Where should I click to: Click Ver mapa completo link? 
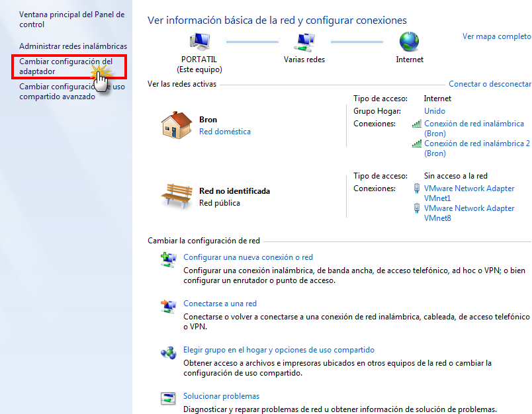pyautogui.click(x=497, y=36)
